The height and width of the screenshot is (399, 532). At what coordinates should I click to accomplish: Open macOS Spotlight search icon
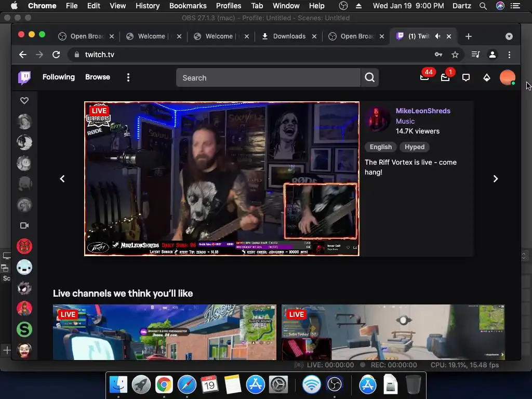point(483,6)
